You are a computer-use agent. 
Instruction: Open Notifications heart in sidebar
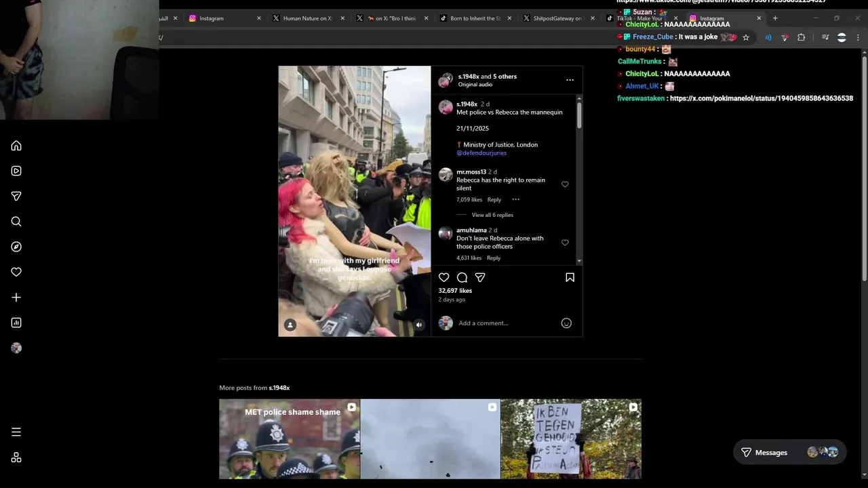point(16,272)
